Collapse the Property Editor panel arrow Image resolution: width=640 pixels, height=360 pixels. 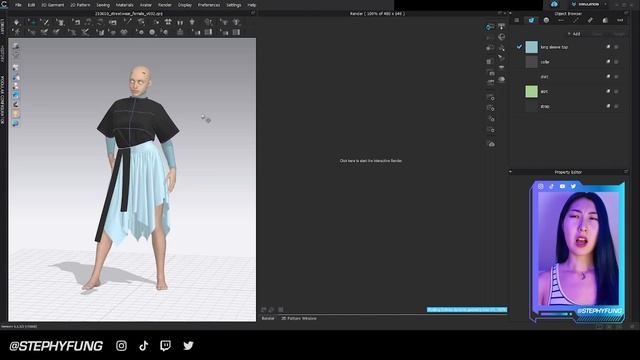click(510, 172)
